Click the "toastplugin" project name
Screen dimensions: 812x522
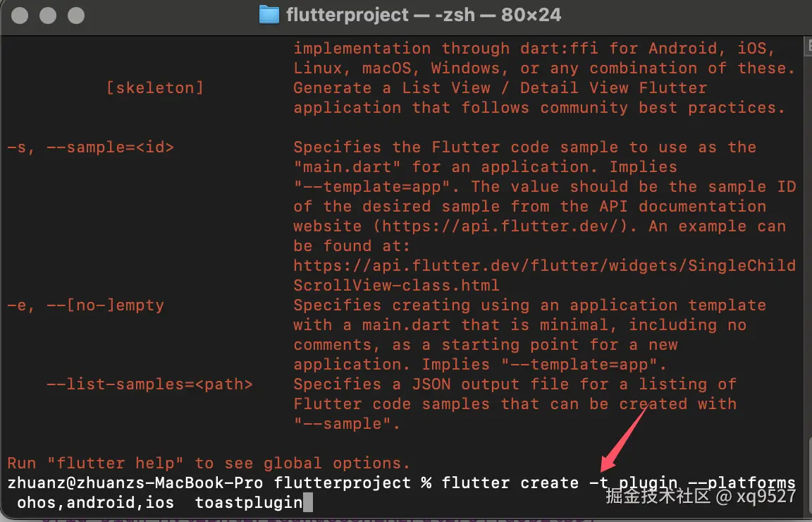pos(248,503)
